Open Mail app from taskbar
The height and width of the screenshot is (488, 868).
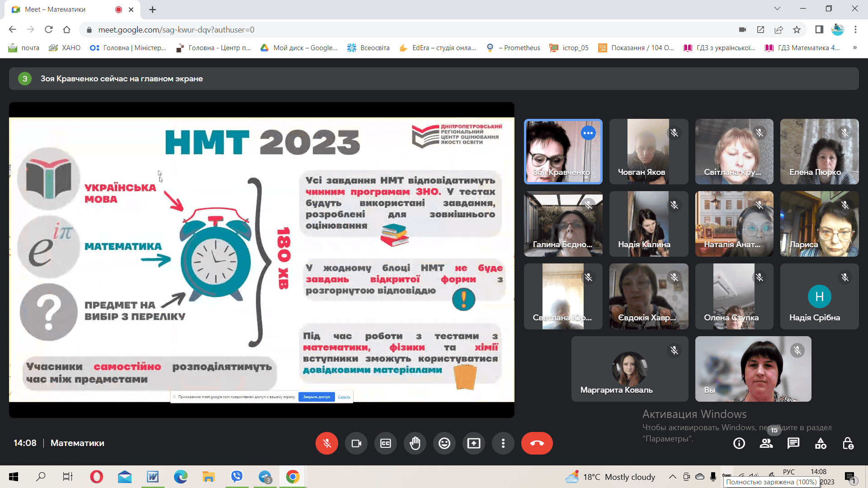tap(125, 477)
